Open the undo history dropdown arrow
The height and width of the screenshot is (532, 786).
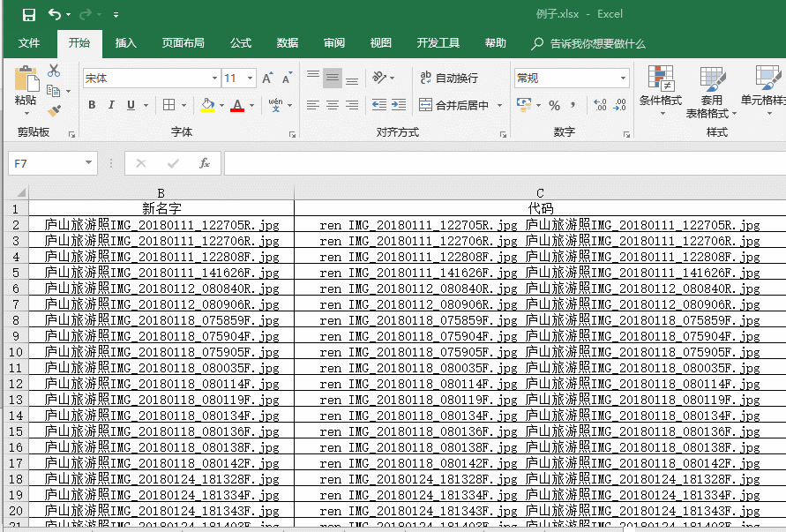(x=68, y=15)
